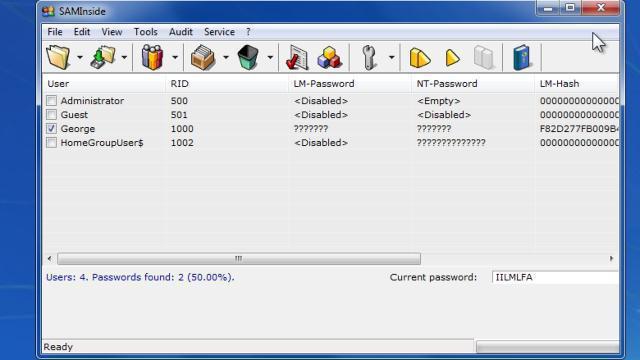640x360 pixels.
Task: Click the export box icon
Action: click(x=202, y=57)
